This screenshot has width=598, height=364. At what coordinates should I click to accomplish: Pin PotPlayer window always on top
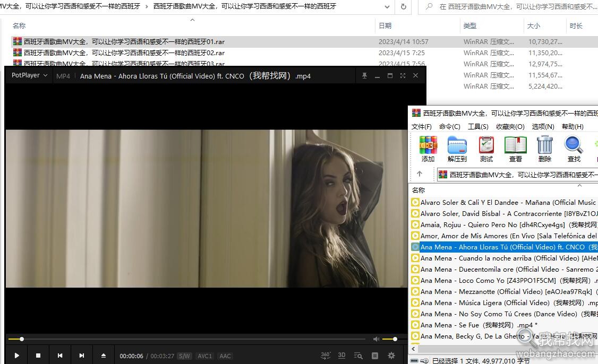coord(365,76)
